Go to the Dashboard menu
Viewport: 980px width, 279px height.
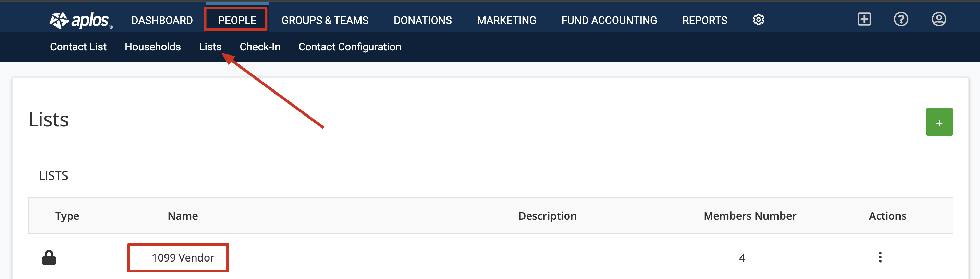tap(162, 20)
